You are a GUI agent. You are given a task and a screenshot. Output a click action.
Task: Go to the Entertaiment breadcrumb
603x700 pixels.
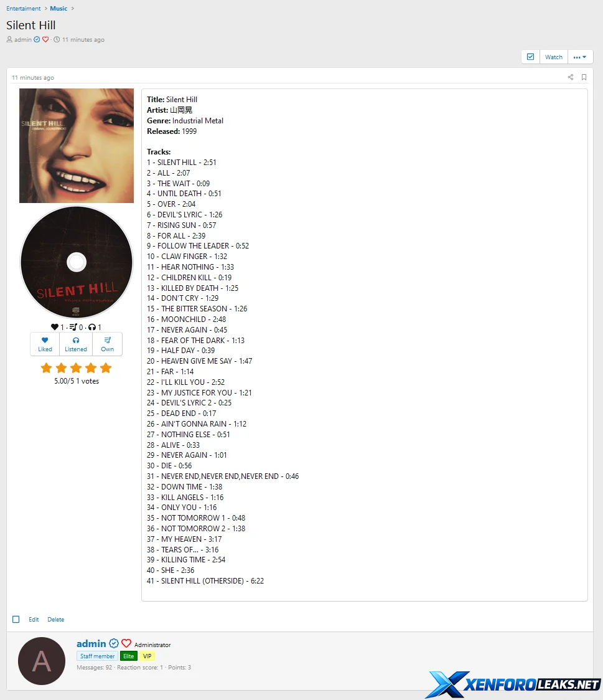coord(23,9)
